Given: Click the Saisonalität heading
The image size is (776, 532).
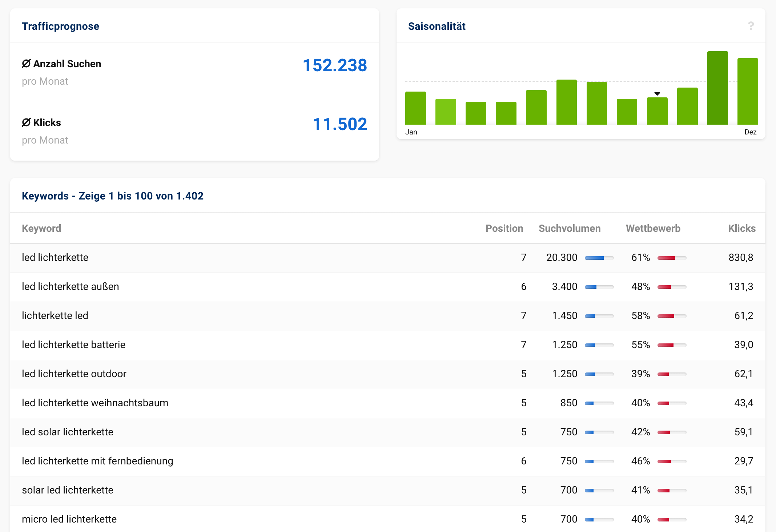Looking at the screenshot, I should [437, 26].
